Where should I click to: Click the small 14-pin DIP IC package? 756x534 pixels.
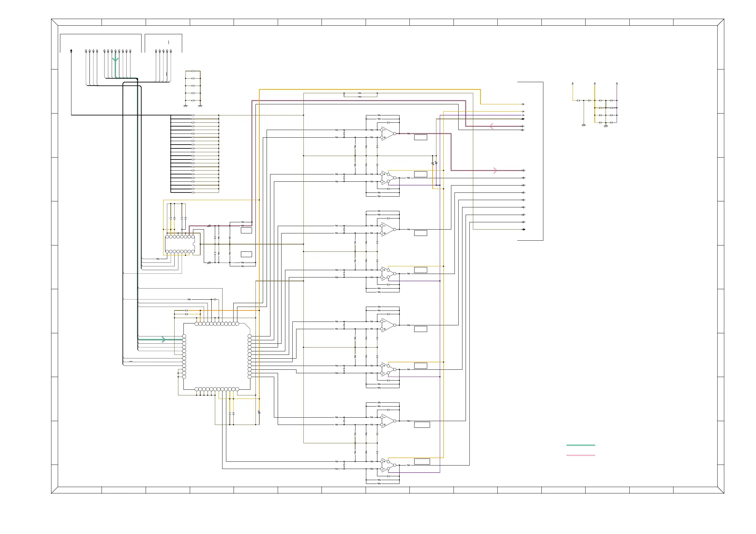click(180, 244)
